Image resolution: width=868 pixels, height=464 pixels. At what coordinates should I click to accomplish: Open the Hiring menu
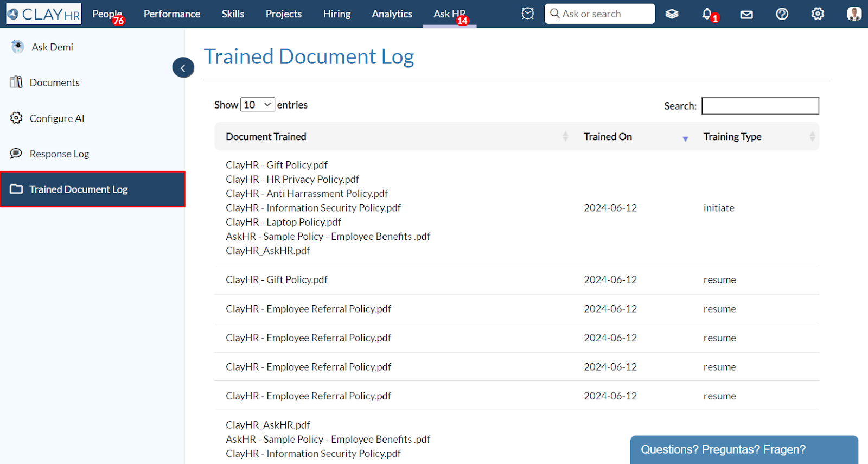pos(337,14)
